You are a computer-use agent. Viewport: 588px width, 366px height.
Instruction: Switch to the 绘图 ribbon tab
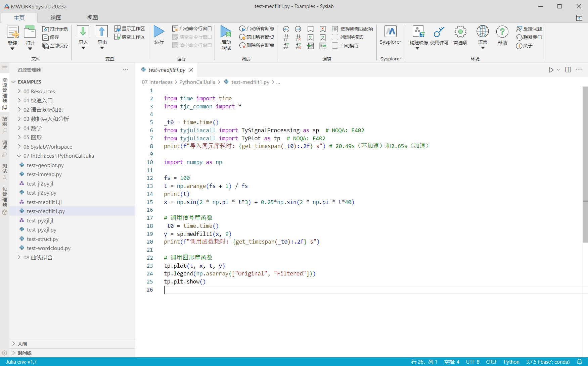(x=56, y=18)
